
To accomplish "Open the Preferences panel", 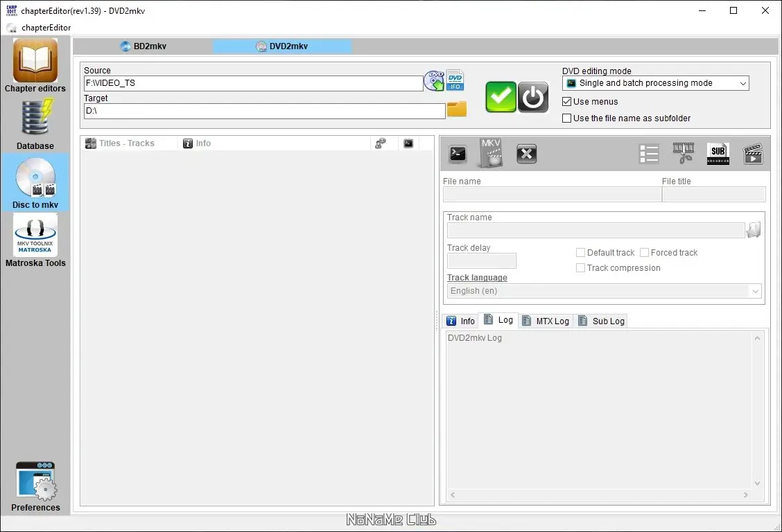I will pyautogui.click(x=35, y=487).
